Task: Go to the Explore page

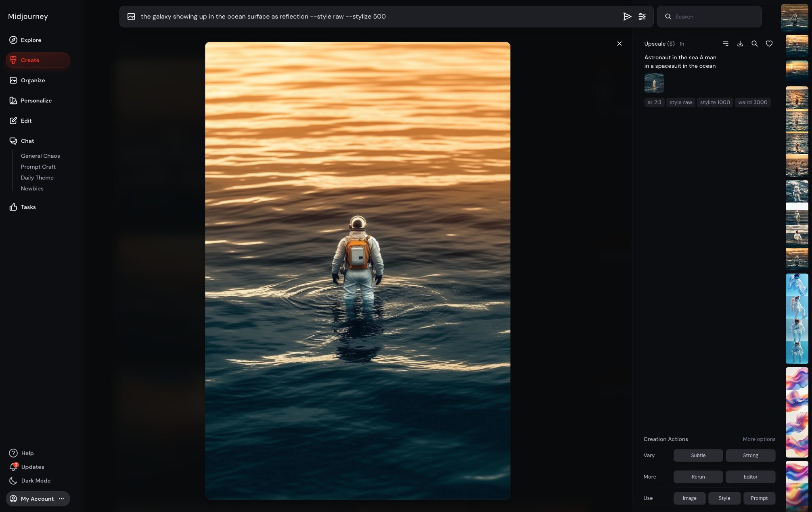Action: 31,40
